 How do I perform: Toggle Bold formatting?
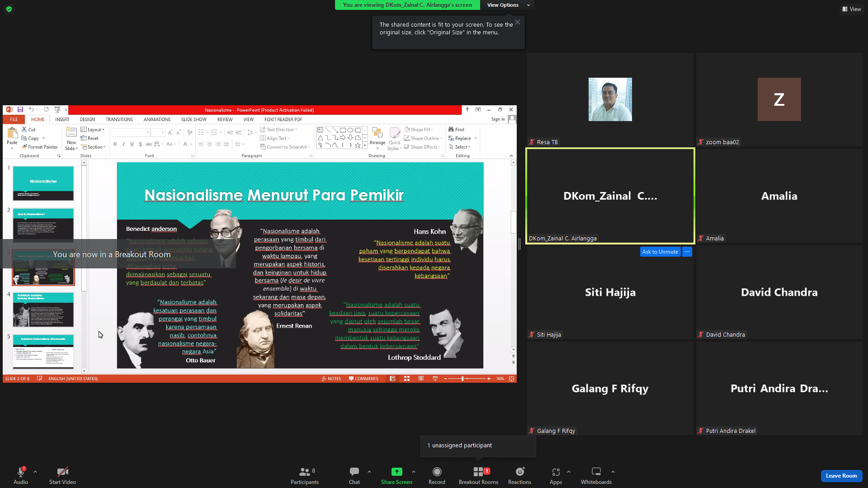coord(115,144)
